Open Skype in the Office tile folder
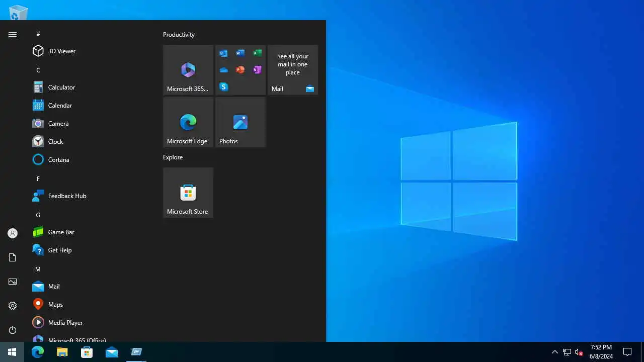This screenshot has height=362, width=644. (x=224, y=86)
